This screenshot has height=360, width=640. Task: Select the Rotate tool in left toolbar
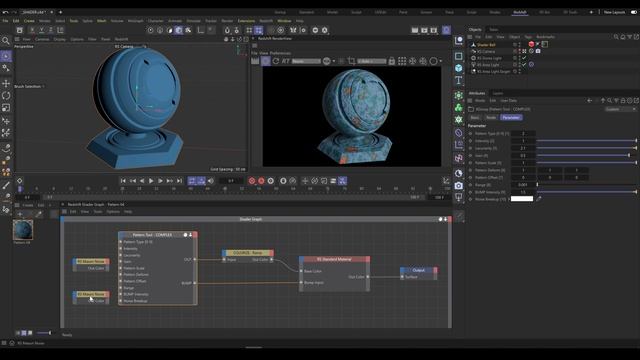[6, 96]
